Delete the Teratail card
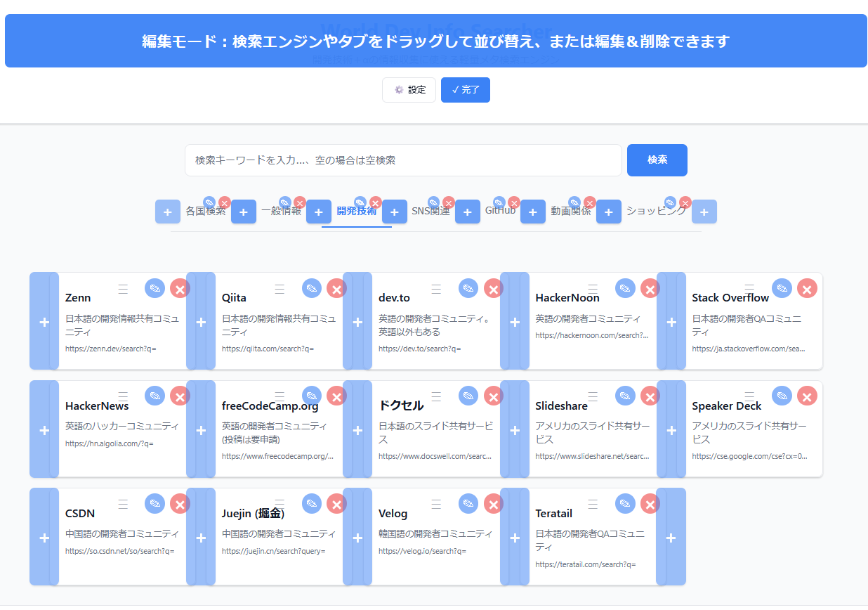 point(650,503)
